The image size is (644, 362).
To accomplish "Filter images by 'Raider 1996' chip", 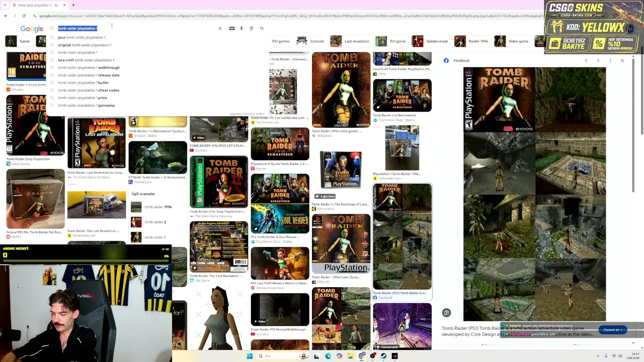I will [472, 41].
